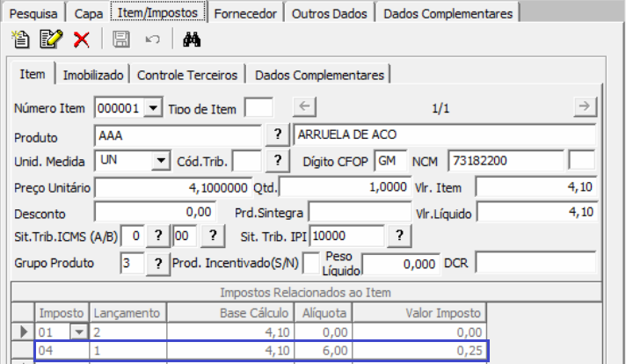Switch to the Pesquisa tab
626x364 pixels.
33,13
